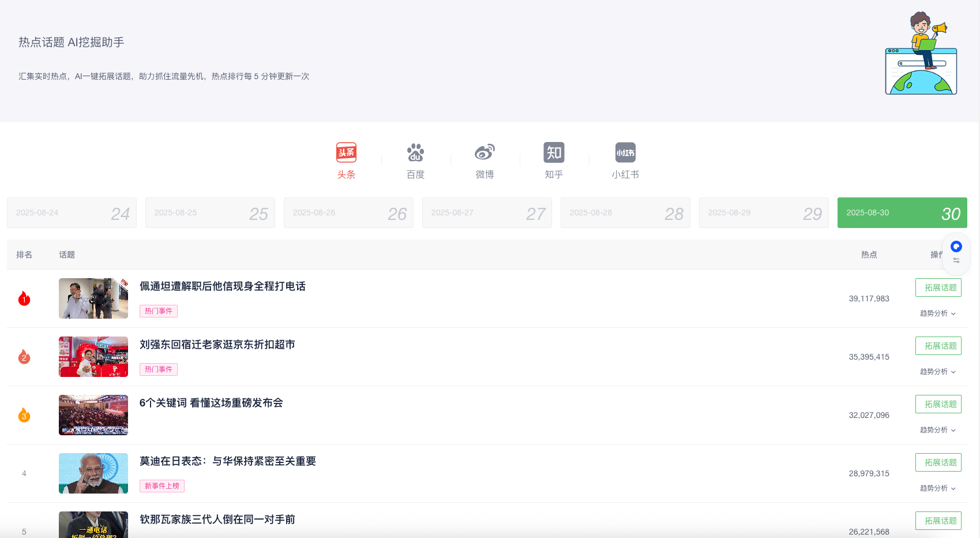Open the 6个关键词 press conference thumbnail
The width and height of the screenshot is (980, 538).
(x=93, y=415)
